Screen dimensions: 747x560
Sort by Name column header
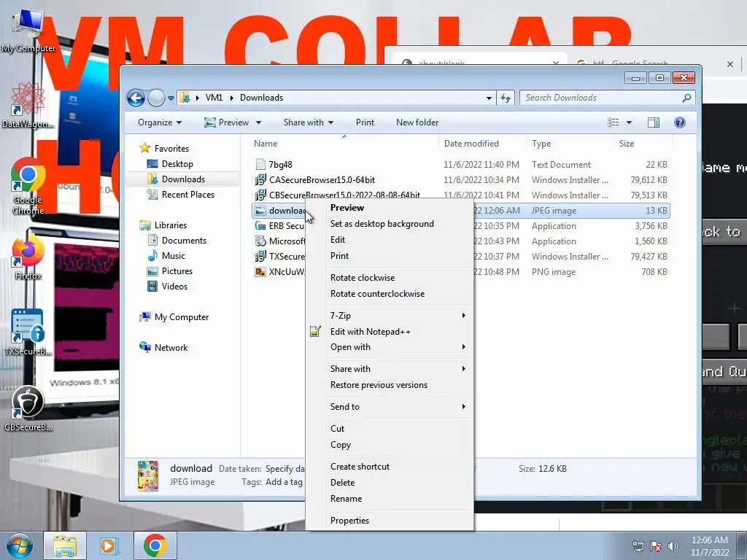pos(266,144)
